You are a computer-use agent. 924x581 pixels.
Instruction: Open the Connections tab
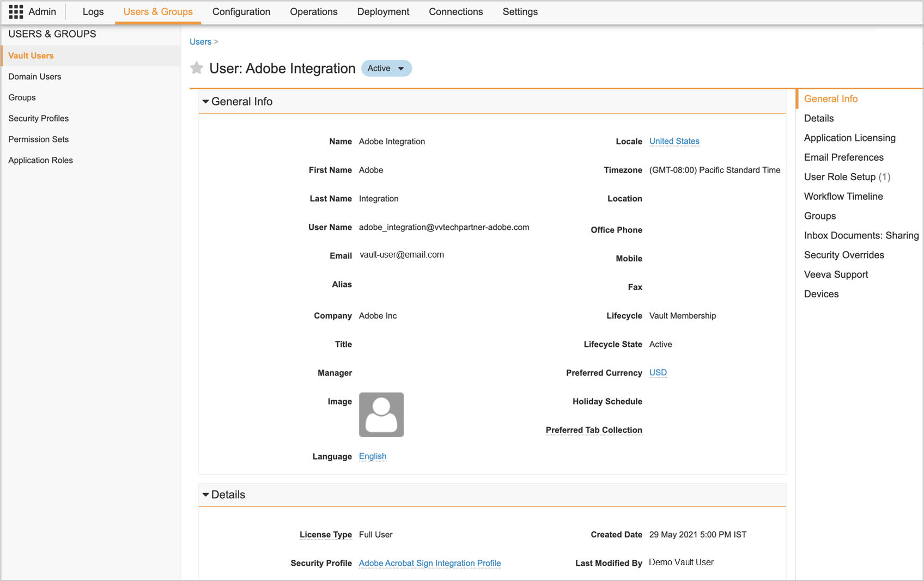click(x=456, y=11)
